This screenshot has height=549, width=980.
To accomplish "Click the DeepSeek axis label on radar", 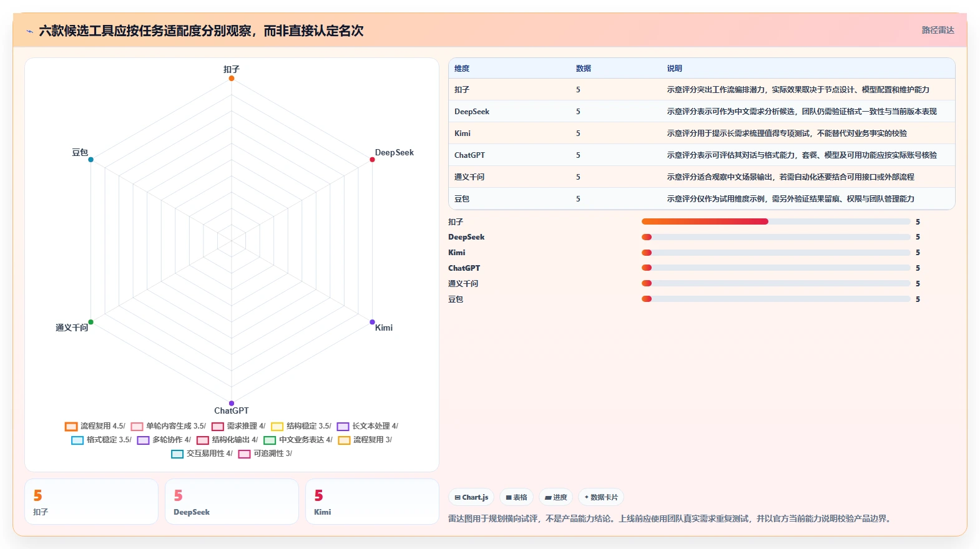I will click(394, 152).
